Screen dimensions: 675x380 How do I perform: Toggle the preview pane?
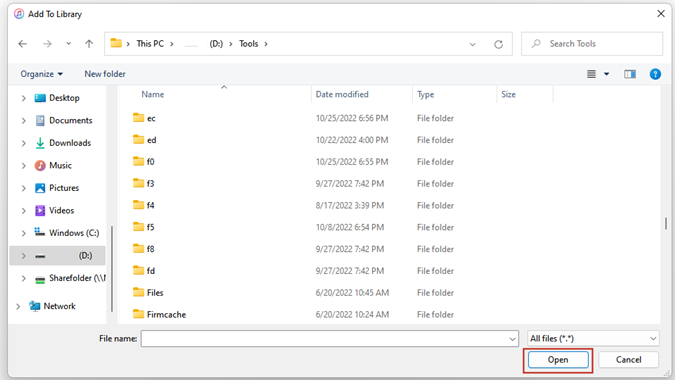(630, 74)
